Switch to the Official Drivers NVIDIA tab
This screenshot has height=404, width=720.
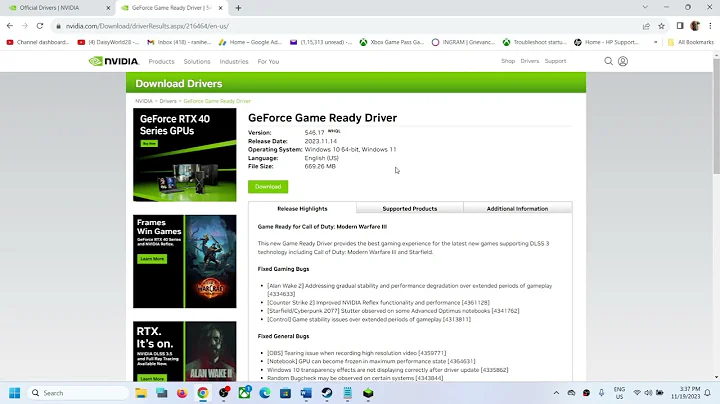coord(59,8)
